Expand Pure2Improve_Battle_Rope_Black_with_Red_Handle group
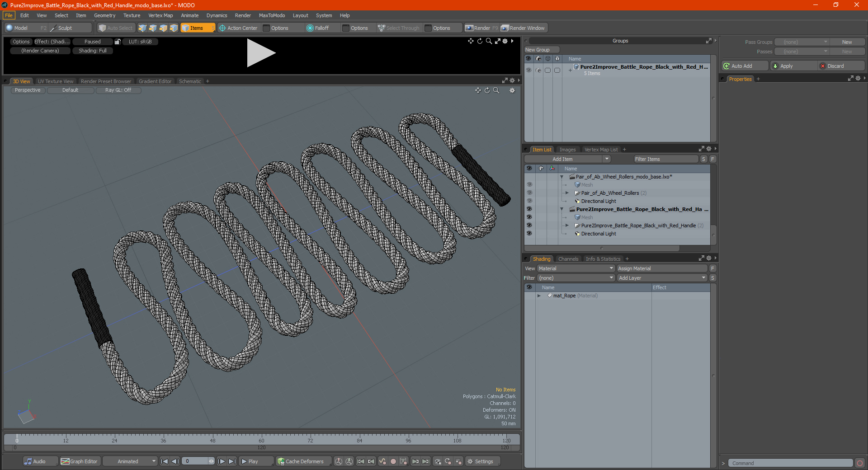 (x=567, y=226)
